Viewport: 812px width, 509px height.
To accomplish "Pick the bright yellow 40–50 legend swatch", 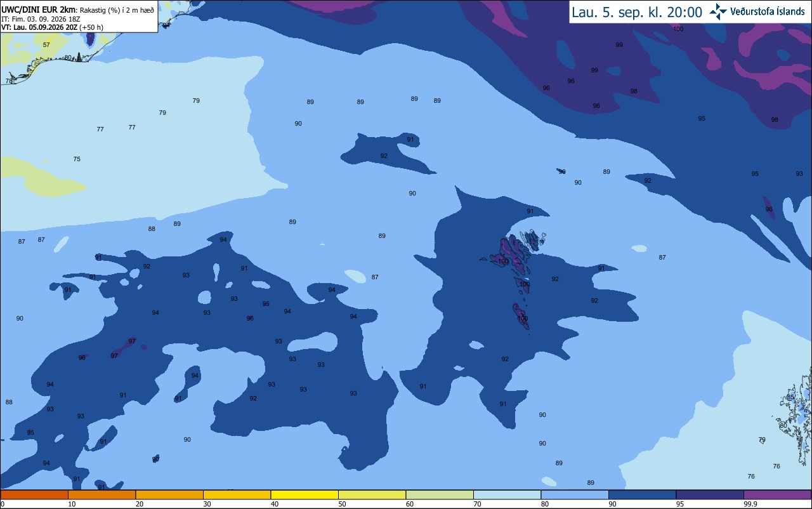I will point(304,494).
